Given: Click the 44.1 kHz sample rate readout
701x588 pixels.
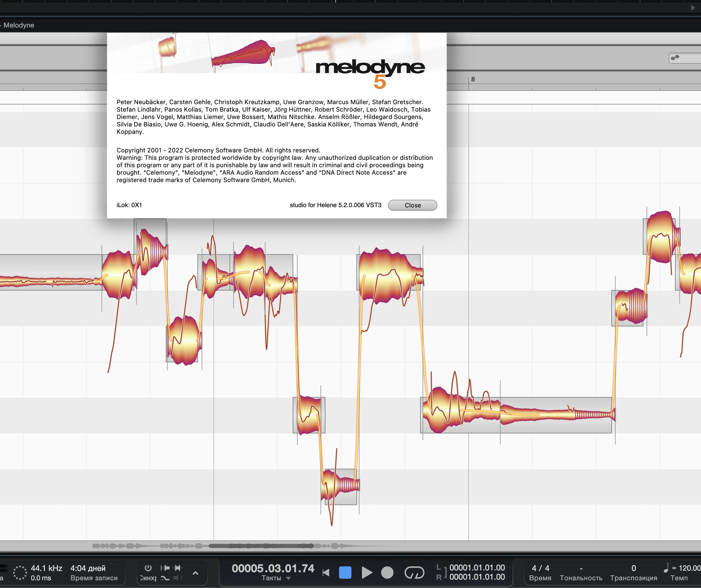Looking at the screenshot, I should coord(46,568).
